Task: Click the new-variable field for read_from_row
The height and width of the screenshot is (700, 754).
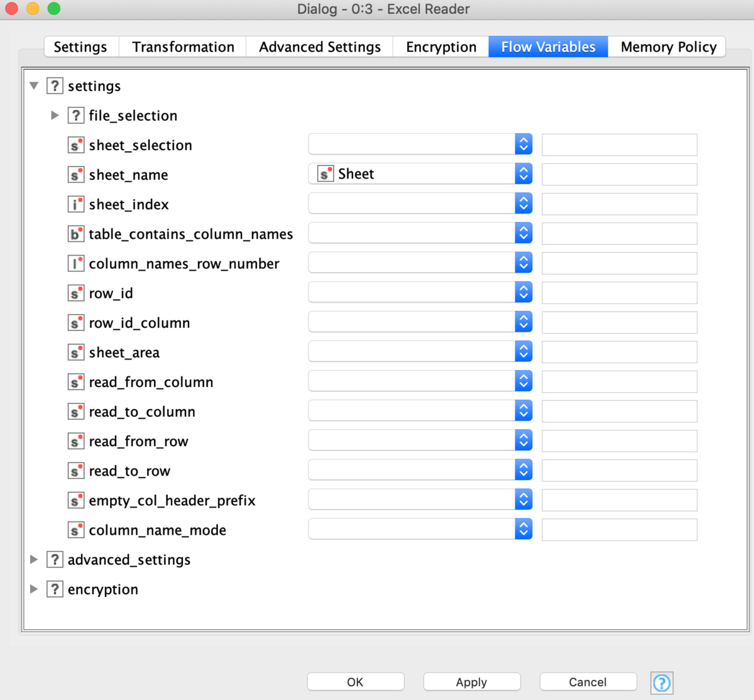Action: (x=620, y=440)
